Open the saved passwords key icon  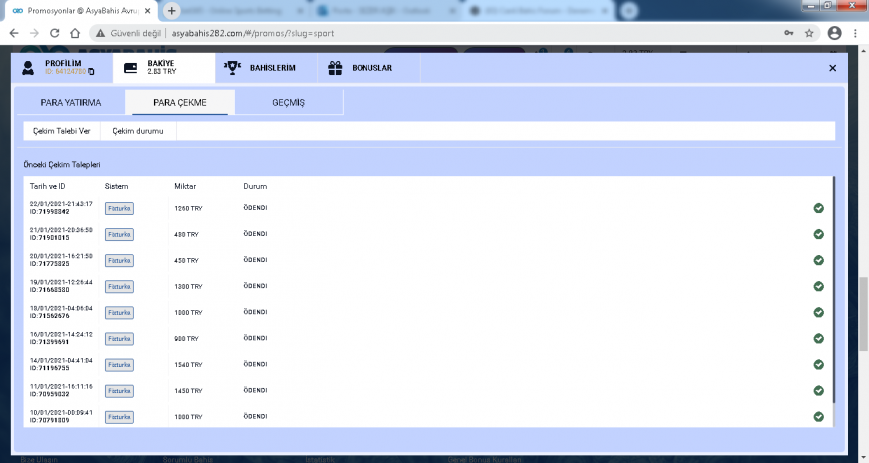pos(788,33)
